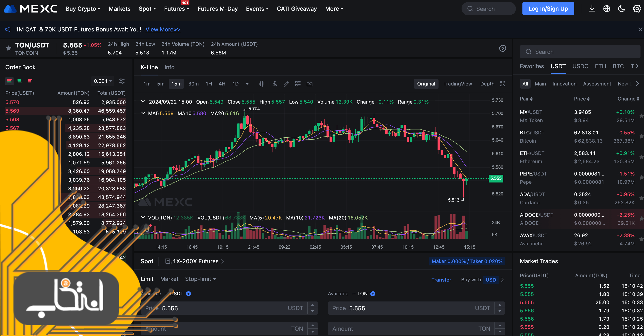
Task: Open 1X-200X Futures link
Action: pos(195,261)
